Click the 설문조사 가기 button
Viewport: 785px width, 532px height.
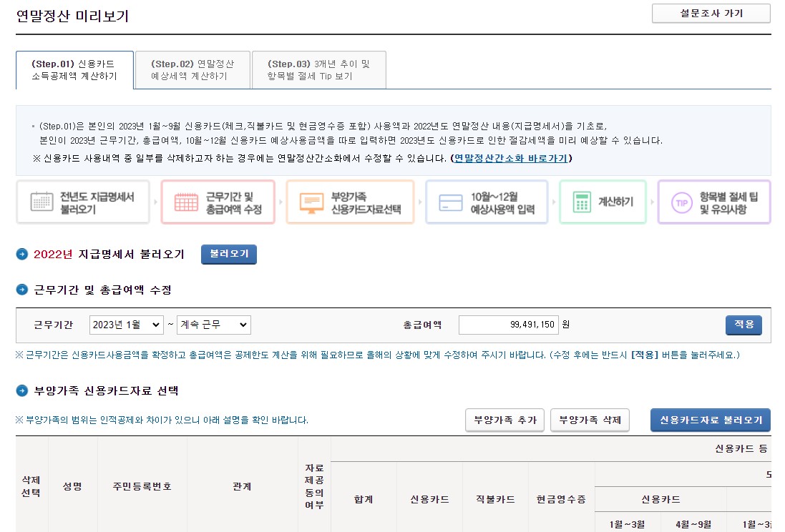[711, 14]
